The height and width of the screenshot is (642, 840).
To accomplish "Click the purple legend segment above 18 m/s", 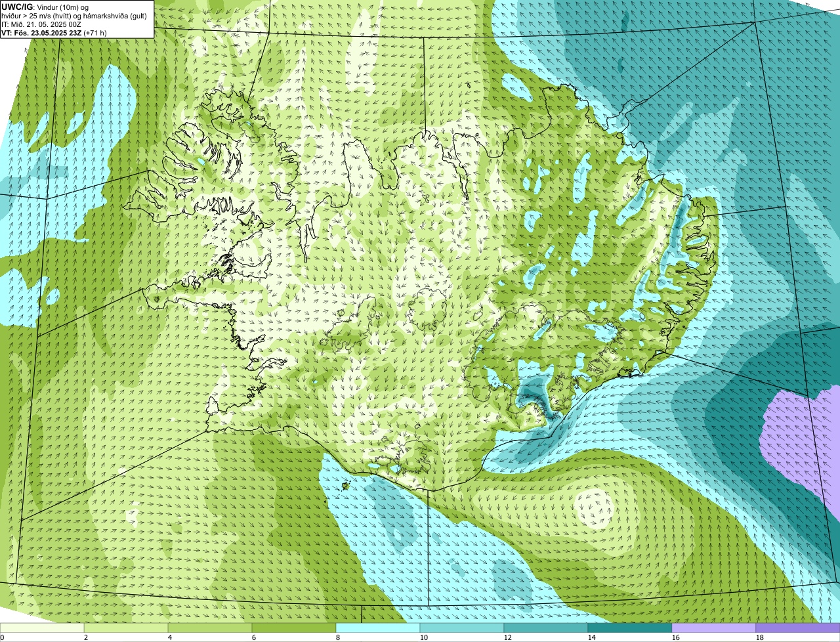I will [x=798, y=628].
